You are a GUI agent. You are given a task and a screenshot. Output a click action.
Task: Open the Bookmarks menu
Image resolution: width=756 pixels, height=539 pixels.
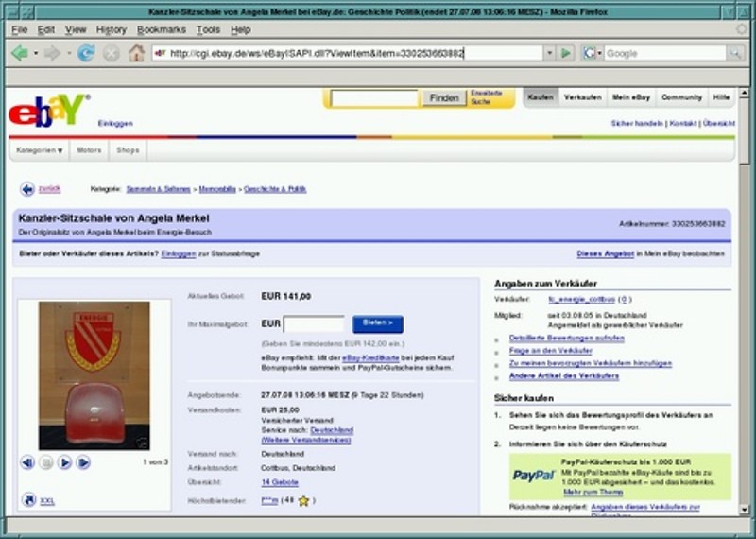click(162, 30)
